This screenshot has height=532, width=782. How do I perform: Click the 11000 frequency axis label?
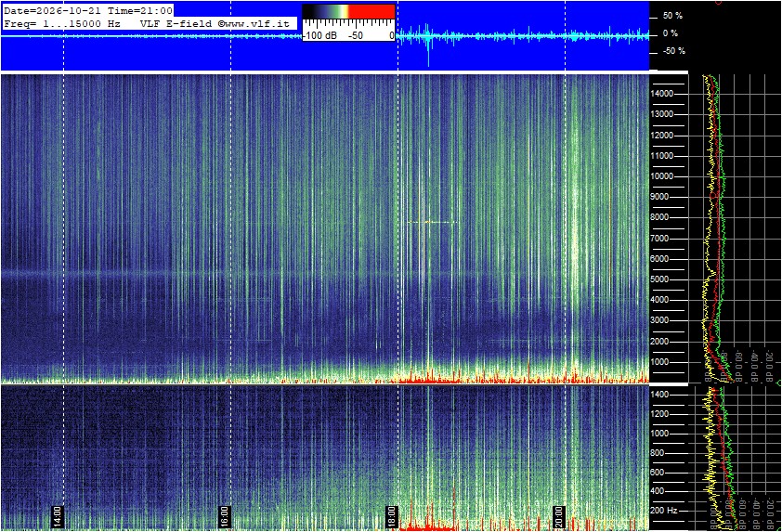point(662,156)
